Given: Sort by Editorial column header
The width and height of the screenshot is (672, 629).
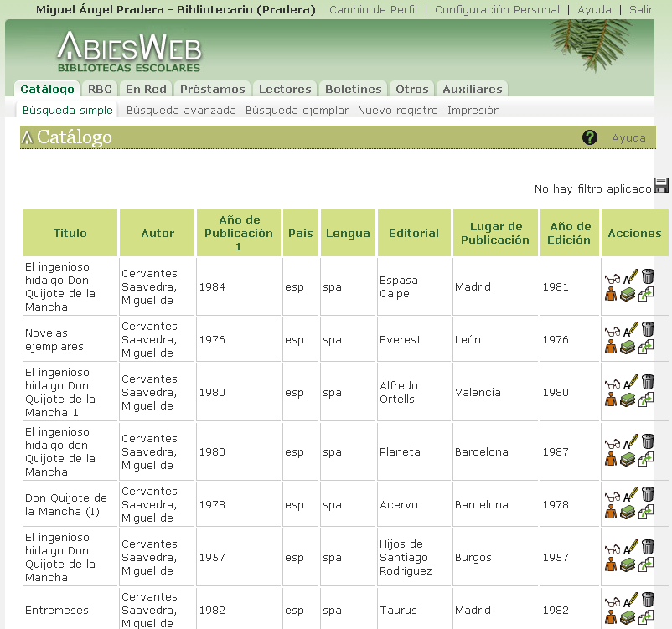Looking at the screenshot, I should [414, 233].
